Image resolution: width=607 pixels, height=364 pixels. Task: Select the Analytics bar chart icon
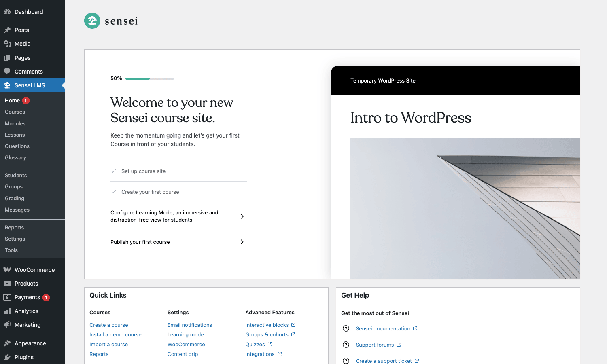click(7, 311)
